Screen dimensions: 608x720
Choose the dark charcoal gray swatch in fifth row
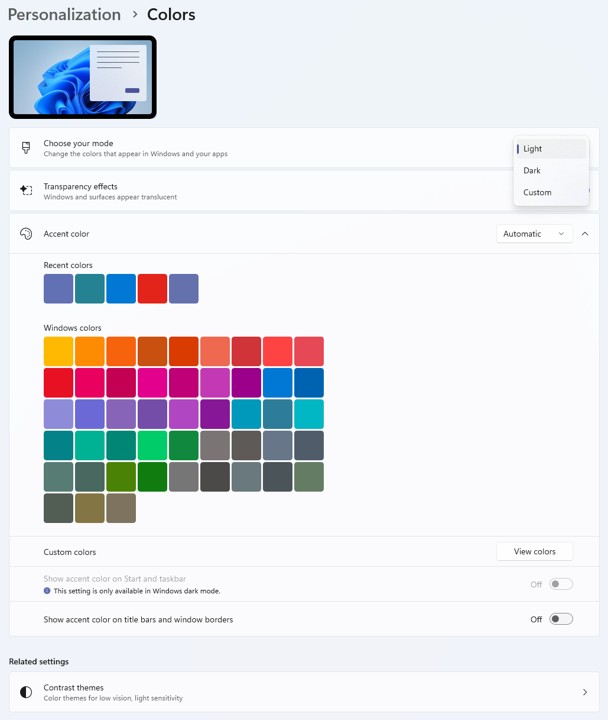[215, 477]
